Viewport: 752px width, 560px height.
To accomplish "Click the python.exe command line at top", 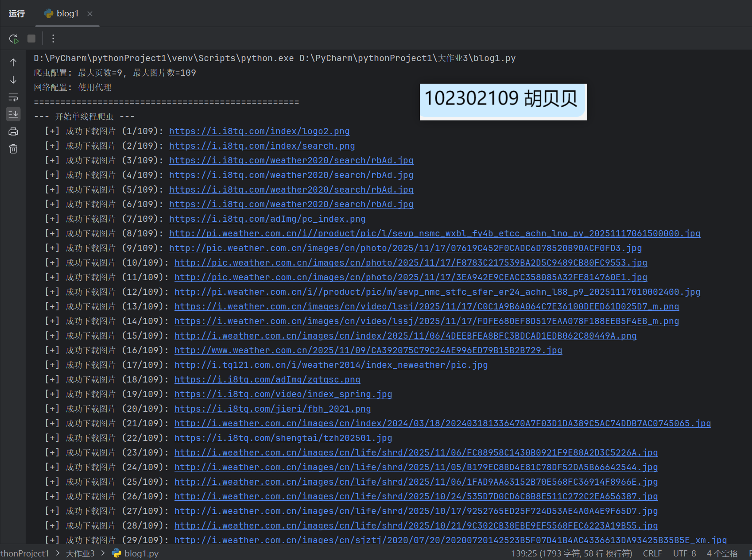I will (x=275, y=58).
